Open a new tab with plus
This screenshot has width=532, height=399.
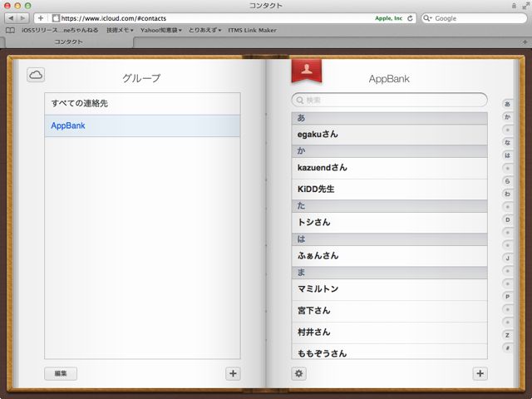pos(525,42)
